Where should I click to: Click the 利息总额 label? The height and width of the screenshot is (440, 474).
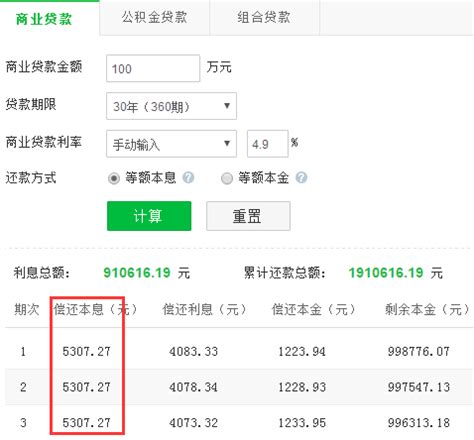click(42, 273)
